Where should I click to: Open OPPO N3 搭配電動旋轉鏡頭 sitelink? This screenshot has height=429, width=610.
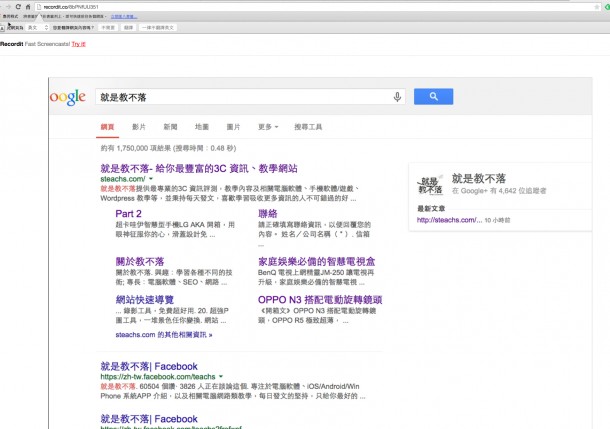(320, 300)
